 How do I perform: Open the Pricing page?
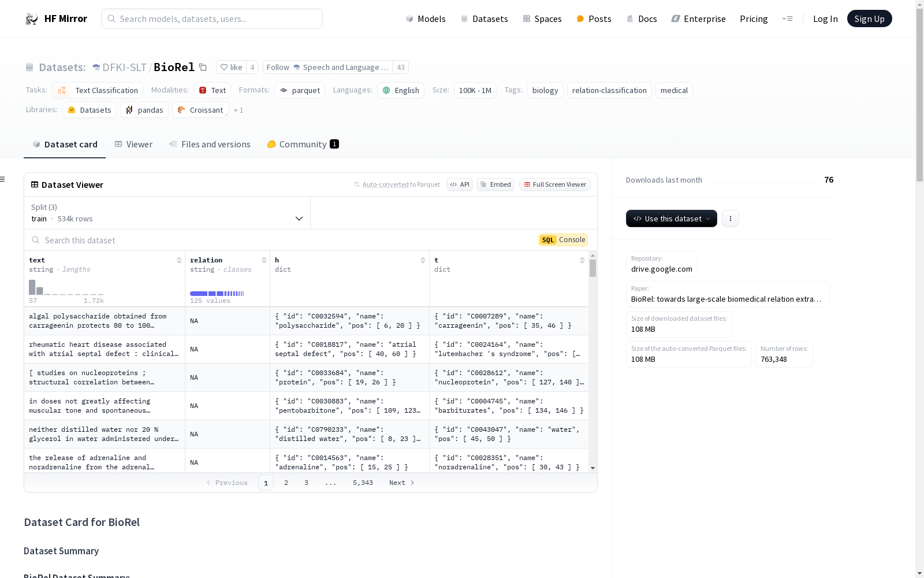point(754,18)
